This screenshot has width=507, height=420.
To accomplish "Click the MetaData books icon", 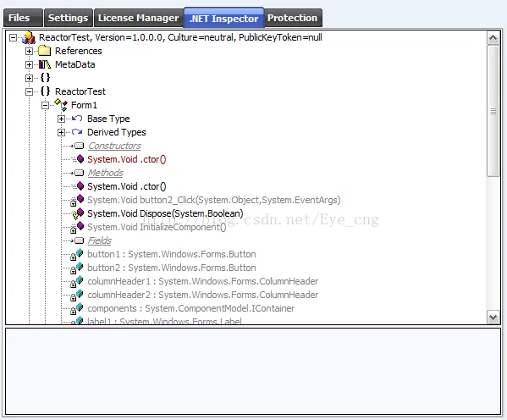I will tap(45, 64).
